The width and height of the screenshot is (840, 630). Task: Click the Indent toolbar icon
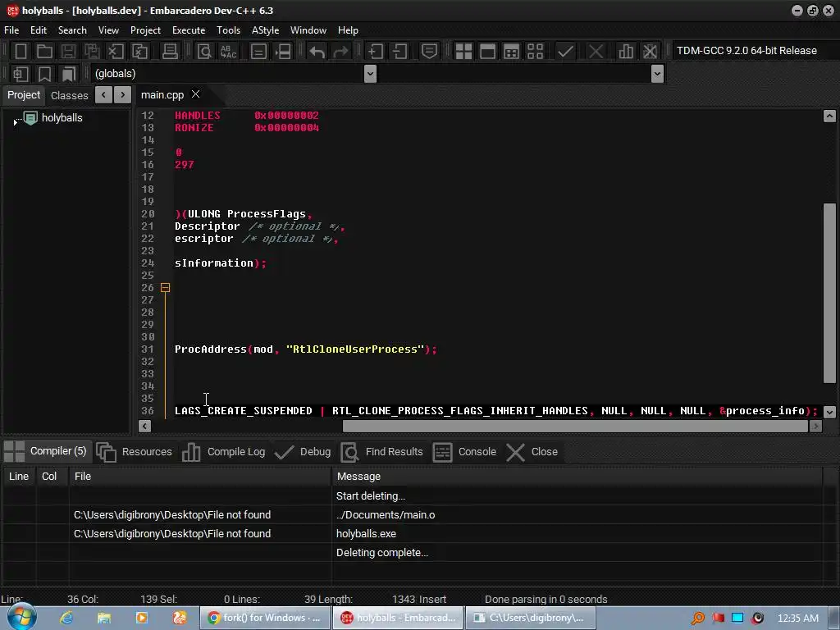(376, 52)
